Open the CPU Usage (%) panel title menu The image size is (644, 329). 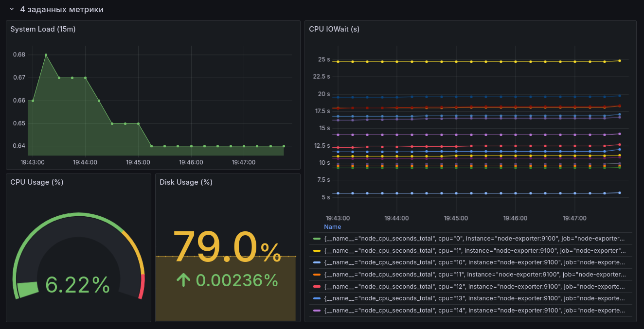(x=37, y=182)
